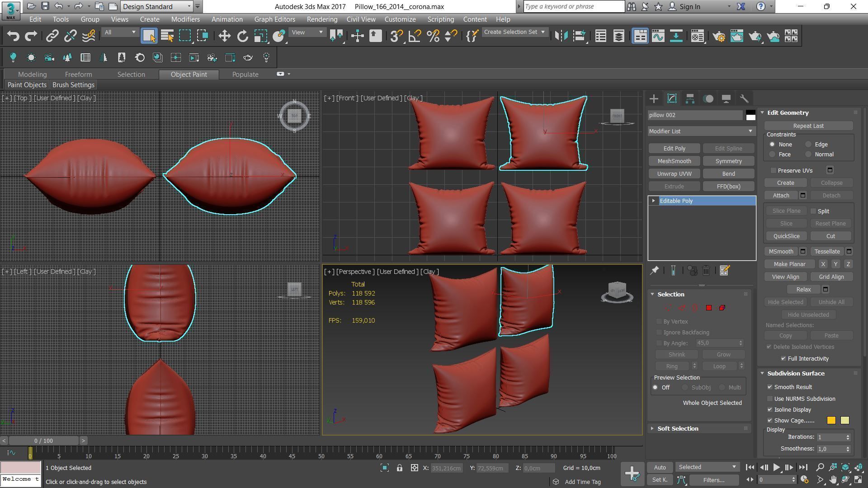Switch to the Populate ribbon tab
This screenshot has width=868, height=488.
pos(245,75)
